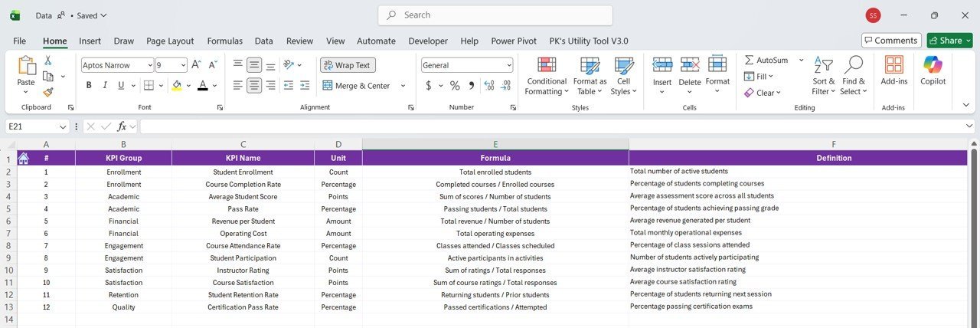
Task: Switch to the Page Layout tab
Action: coord(170,41)
